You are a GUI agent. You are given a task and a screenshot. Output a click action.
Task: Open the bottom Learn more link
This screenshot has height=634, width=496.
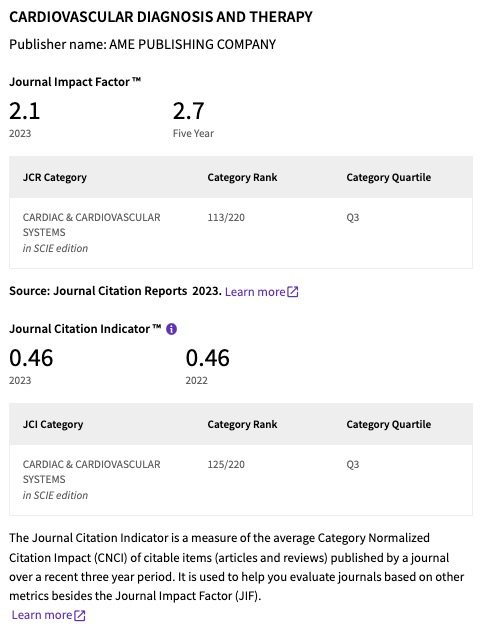pyautogui.click(x=42, y=615)
